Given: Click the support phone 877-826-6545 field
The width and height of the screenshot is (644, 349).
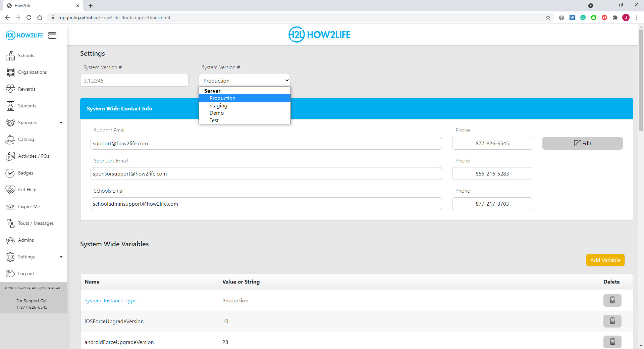Looking at the screenshot, I should [492, 143].
